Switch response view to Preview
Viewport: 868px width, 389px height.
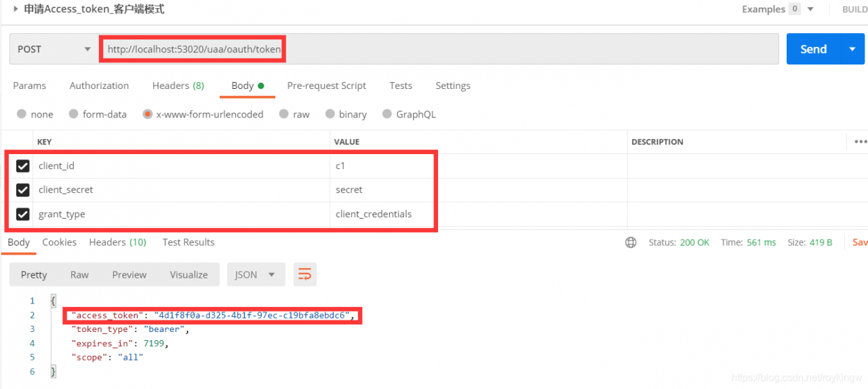click(x=130, y=274)
